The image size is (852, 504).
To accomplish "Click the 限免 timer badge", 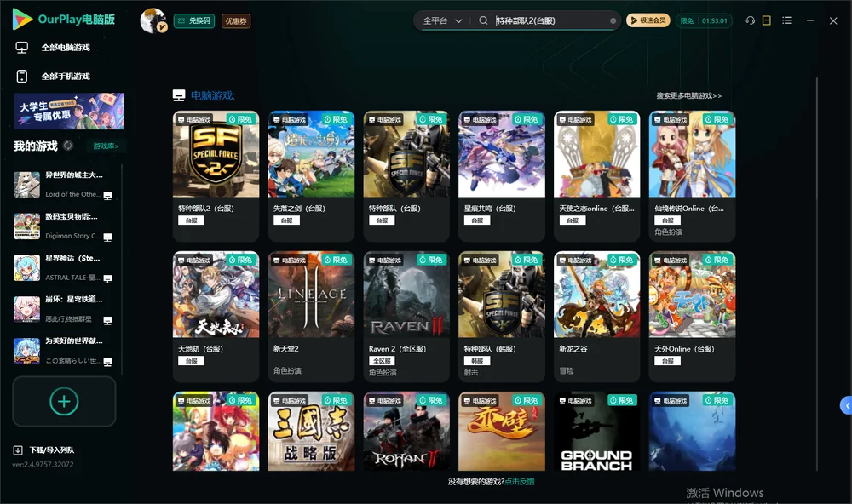I will click(x=704, y=20).
